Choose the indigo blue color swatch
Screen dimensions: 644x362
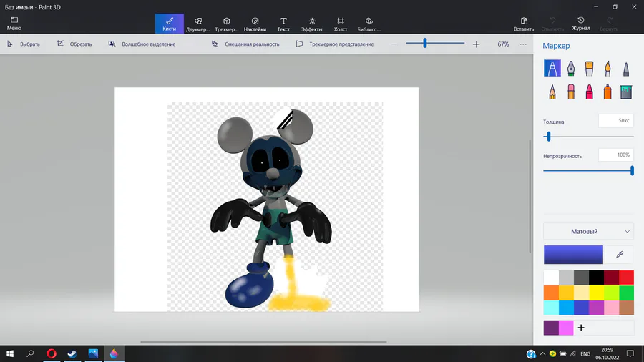pos(581,308)
